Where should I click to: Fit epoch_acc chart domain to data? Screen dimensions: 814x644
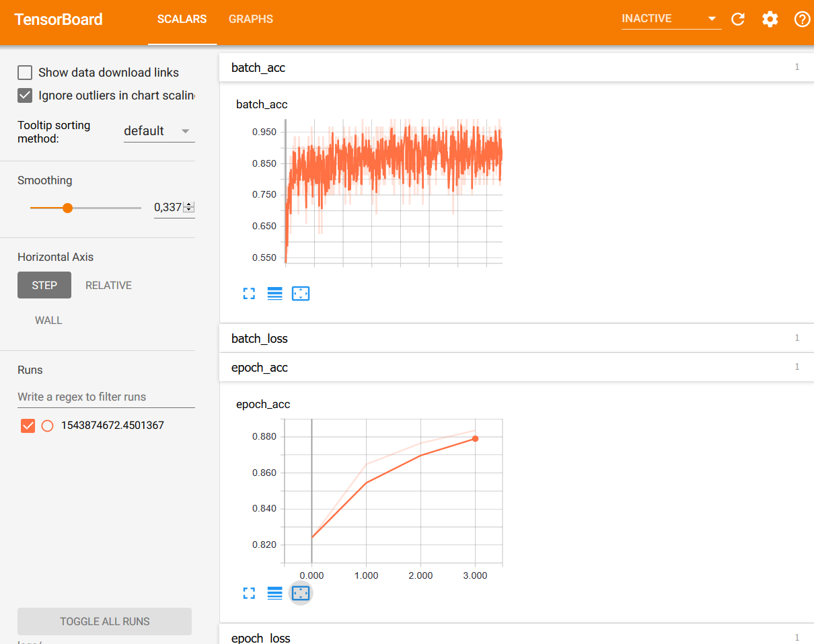[300, 593]
